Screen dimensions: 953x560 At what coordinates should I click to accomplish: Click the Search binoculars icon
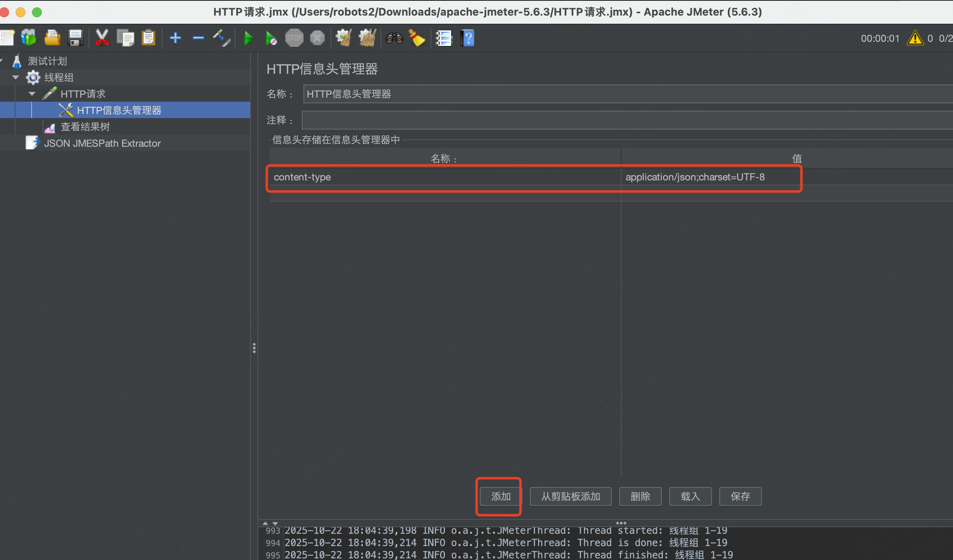(x=394, y=39)
